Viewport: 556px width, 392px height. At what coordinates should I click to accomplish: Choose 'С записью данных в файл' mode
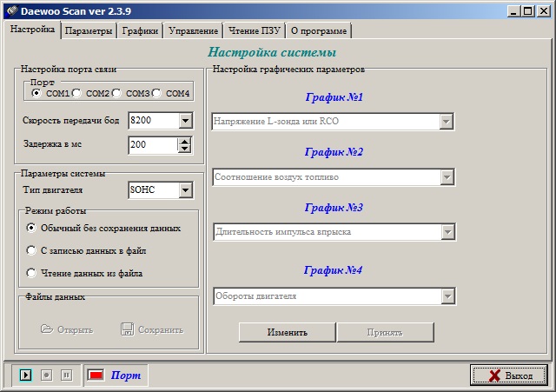[32, 250]
